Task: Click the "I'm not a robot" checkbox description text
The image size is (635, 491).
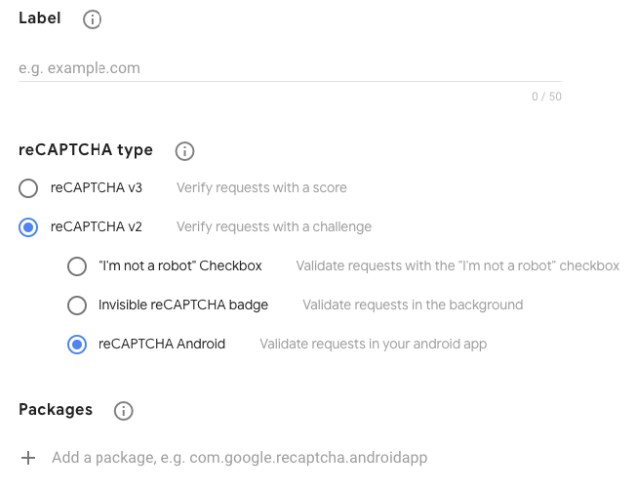Action: point(457,266)
